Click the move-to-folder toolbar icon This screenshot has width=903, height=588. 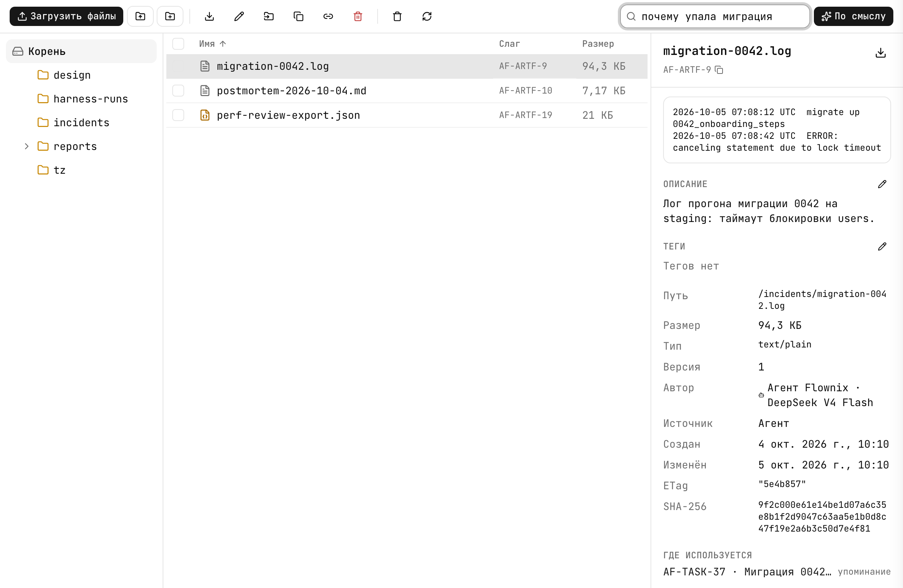(268, 16)
